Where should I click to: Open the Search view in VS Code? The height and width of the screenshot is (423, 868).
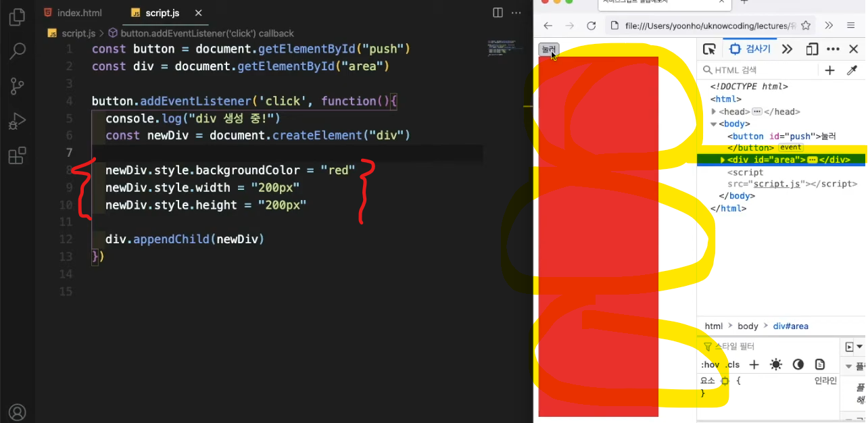[x=18, y=51]
